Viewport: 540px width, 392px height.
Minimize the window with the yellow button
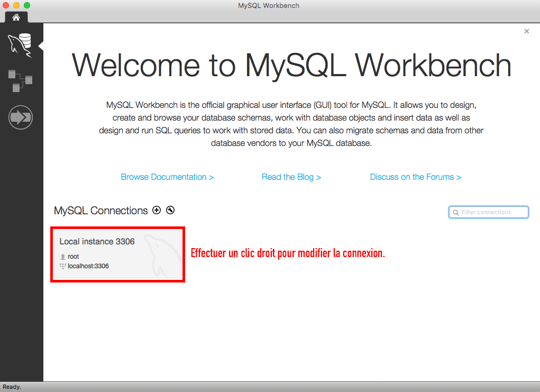point(17,5)
